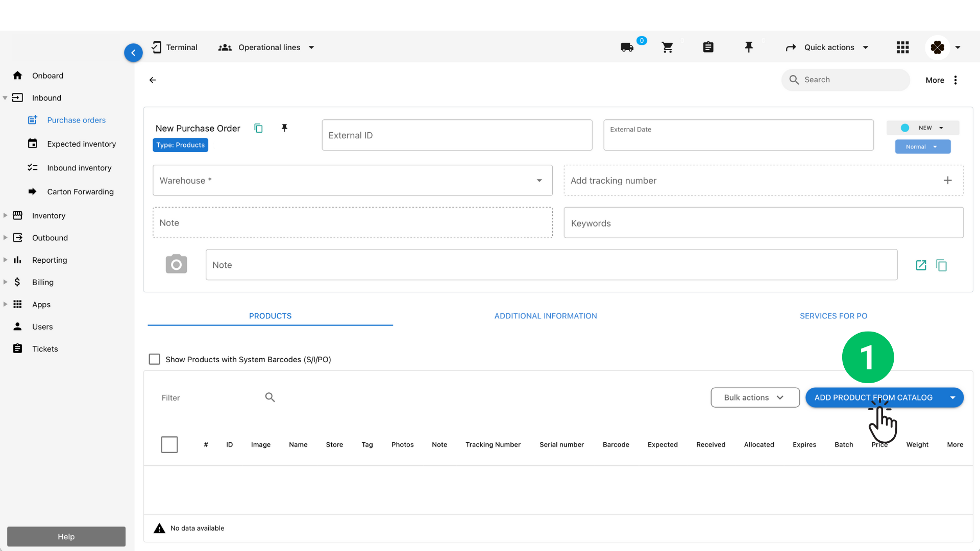Collapse the Inbound section in sidebar
This screenshot has width=980, height=551.
coord(5,97)
